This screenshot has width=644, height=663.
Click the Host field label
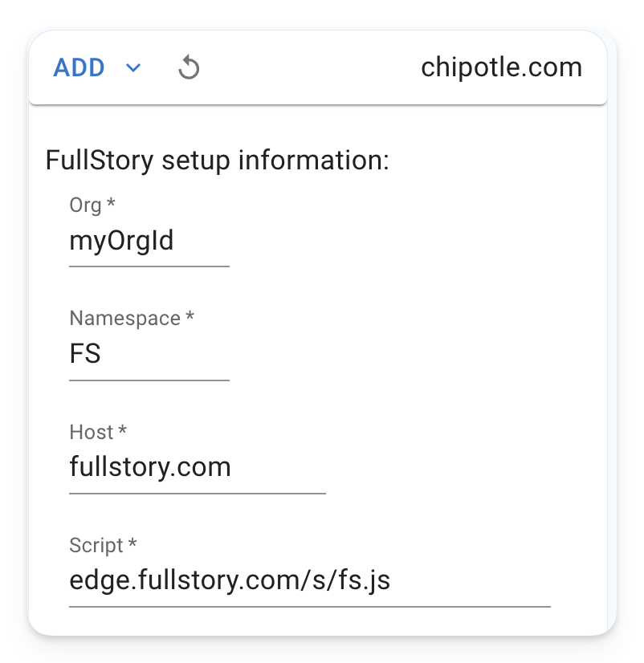tap(92, 432)
